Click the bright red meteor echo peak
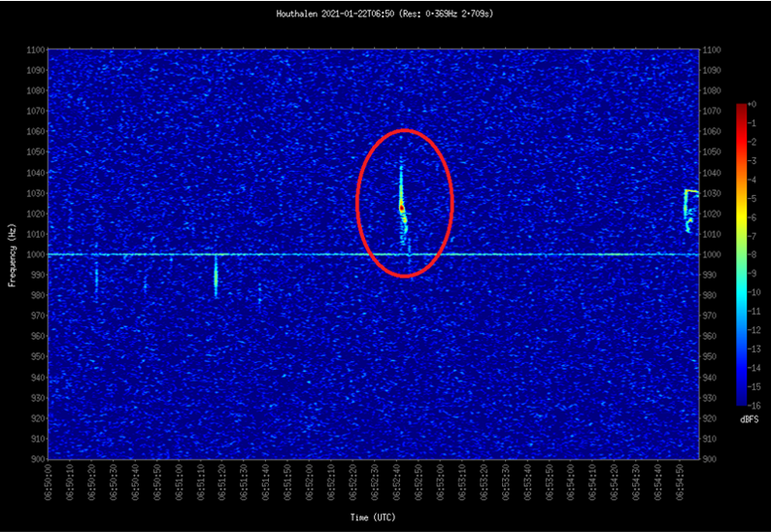 [x=402, y=207]
